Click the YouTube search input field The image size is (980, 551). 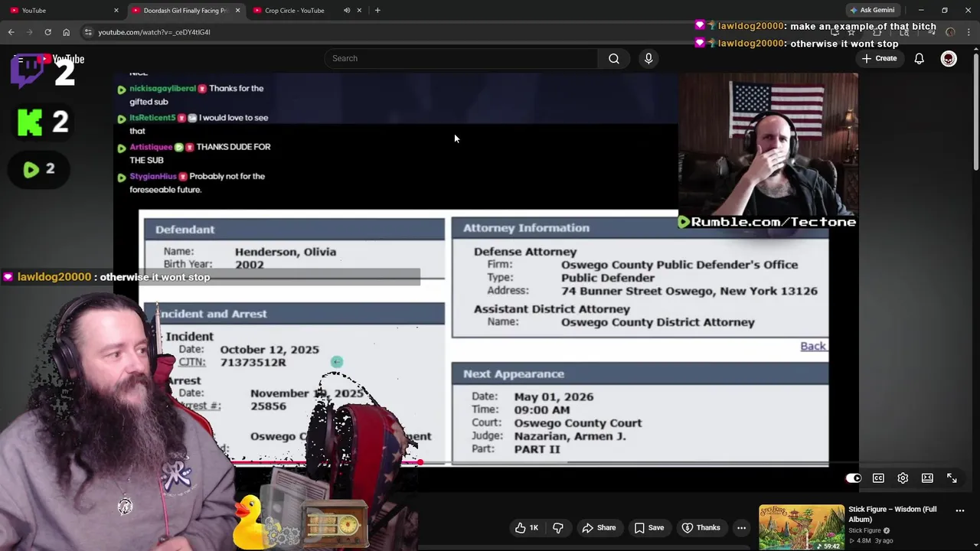462,58
